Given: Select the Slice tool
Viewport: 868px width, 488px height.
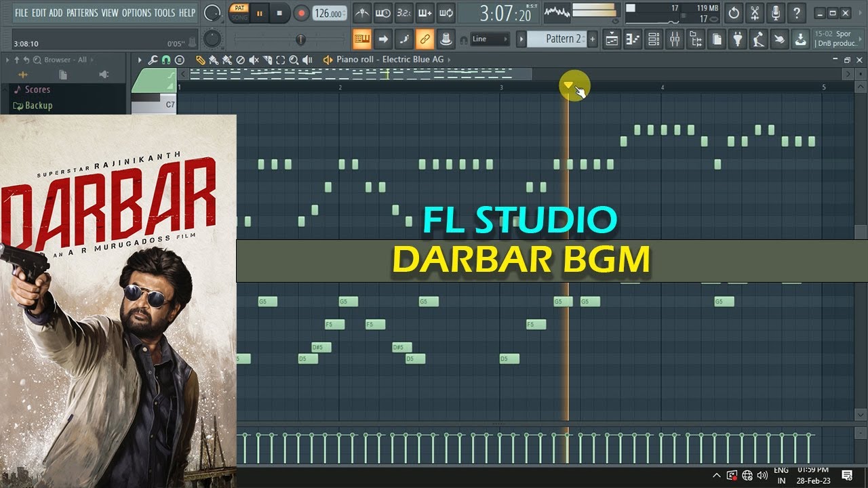Looking at the screenshot, I should pyautogui.click(x=268, y=60).
